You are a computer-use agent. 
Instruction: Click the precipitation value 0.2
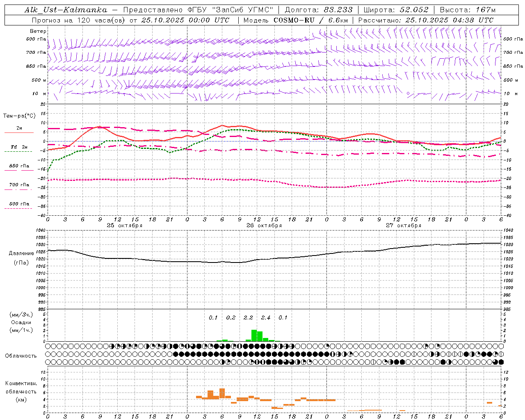tap(231, 318)
